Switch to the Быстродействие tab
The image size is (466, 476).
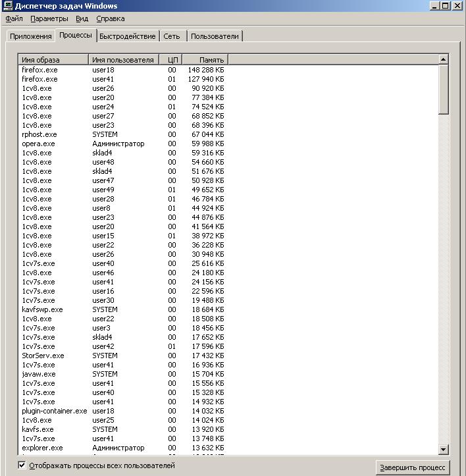[128, 36]
